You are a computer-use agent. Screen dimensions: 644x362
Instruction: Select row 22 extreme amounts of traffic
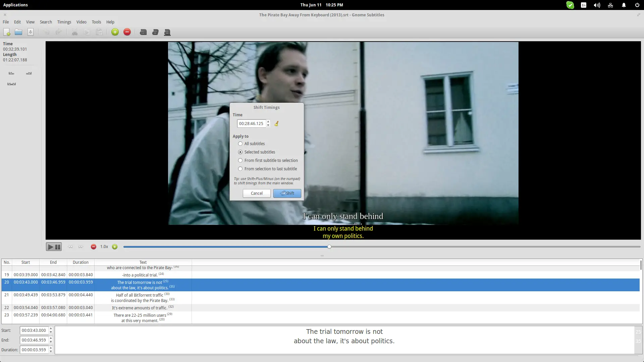pyautogui.click(x=320, y=308)
